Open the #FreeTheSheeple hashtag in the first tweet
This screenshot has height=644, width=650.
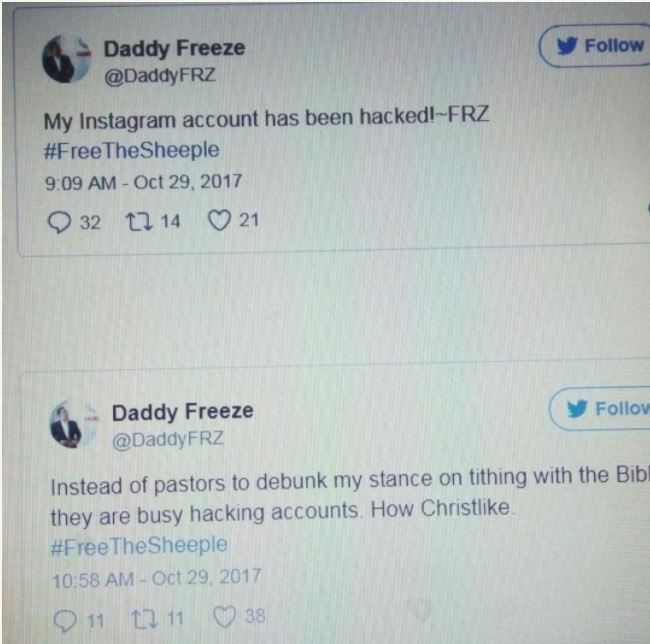click(131, 150)
